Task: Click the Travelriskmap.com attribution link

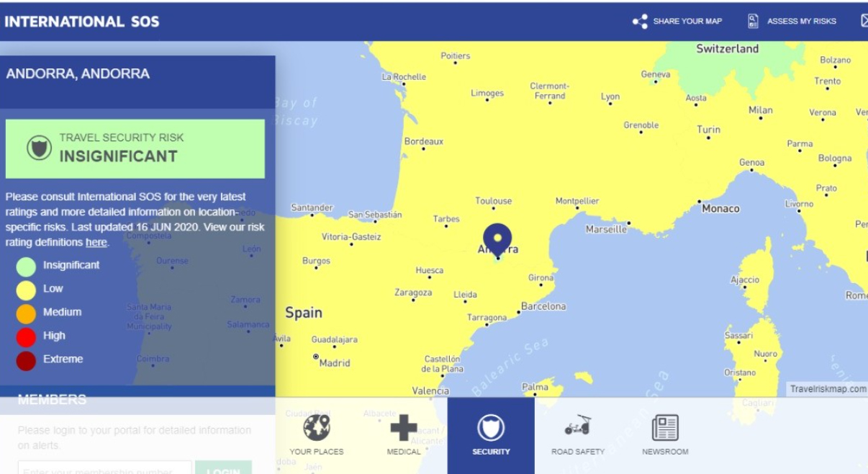Action: 828,389
